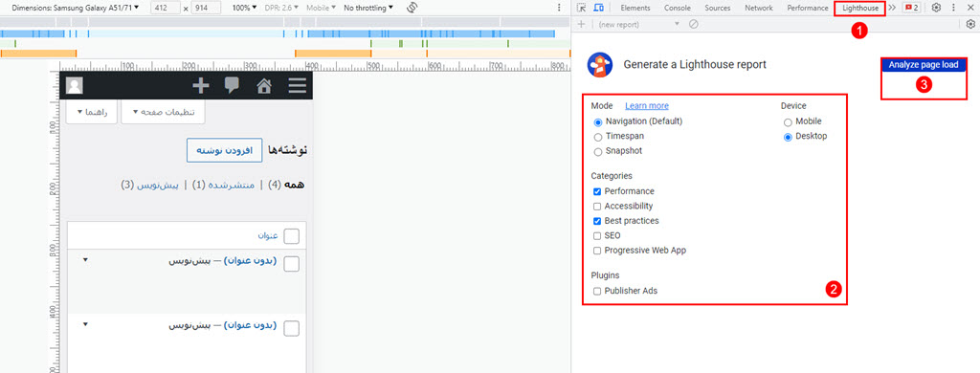The image size is (980, 373).
Task: Switch to the Lighthouse tab
Action: (859, 8)
